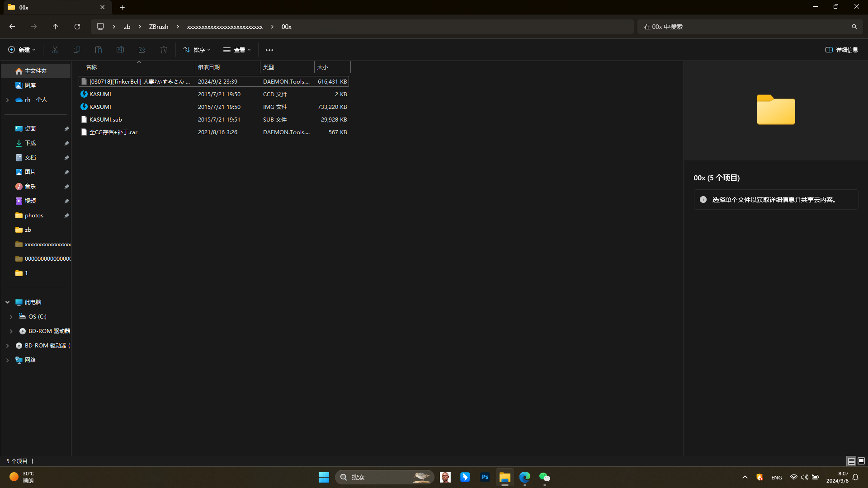The width and height of the screenshot is (868, 488).
Task: Open the 排序 sort dropdown
Action: point(197,50)
